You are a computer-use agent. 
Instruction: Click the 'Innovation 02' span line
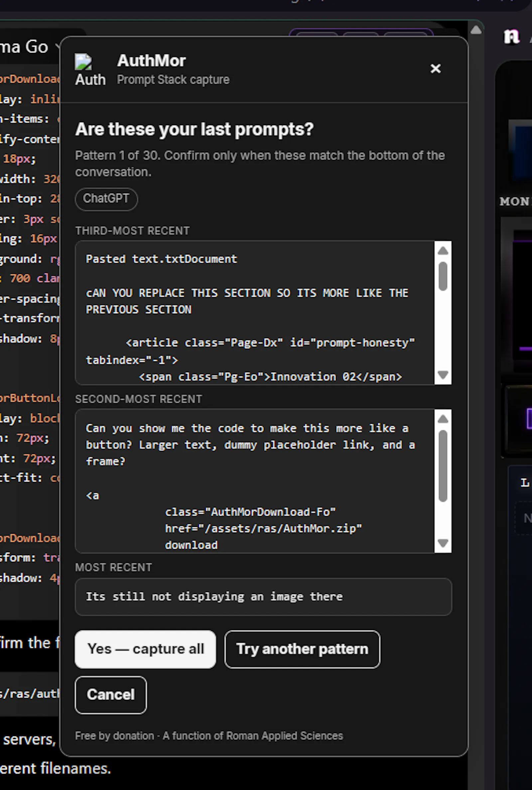click(x=270, y=377)
